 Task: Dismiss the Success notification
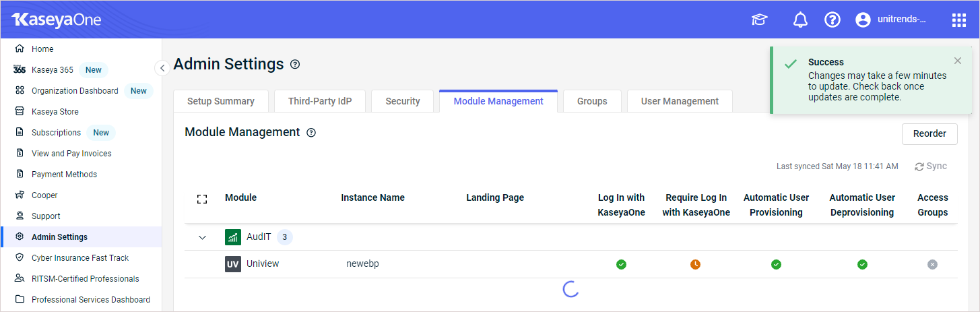[x=958, y=61]
